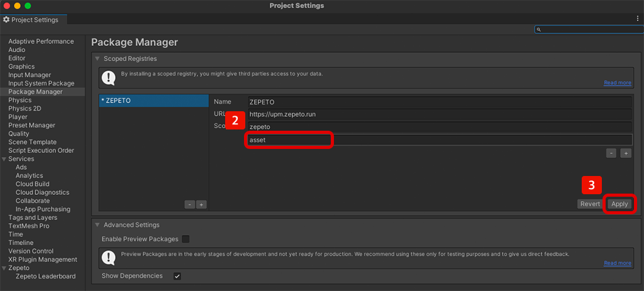Open Collaborate under Services

click(33, 200)
